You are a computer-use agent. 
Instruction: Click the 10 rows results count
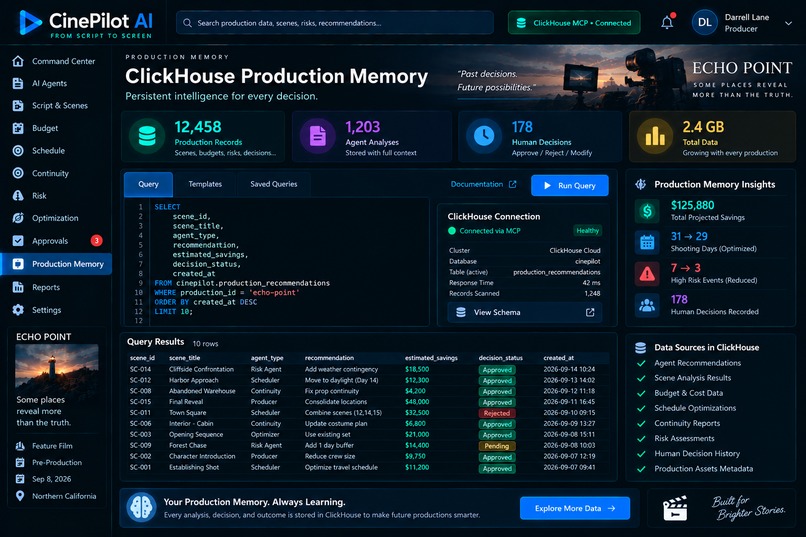[x=205, y=343]
